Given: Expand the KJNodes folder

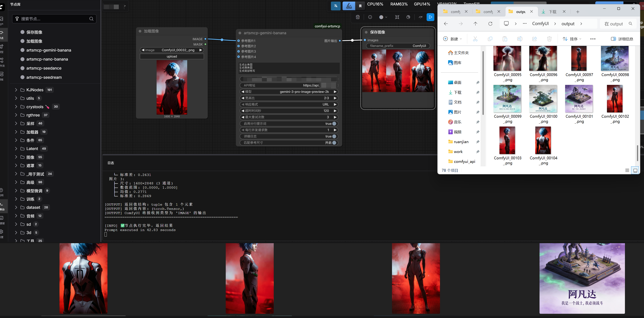Looking at the screenshot, I should tap(16, 90).
